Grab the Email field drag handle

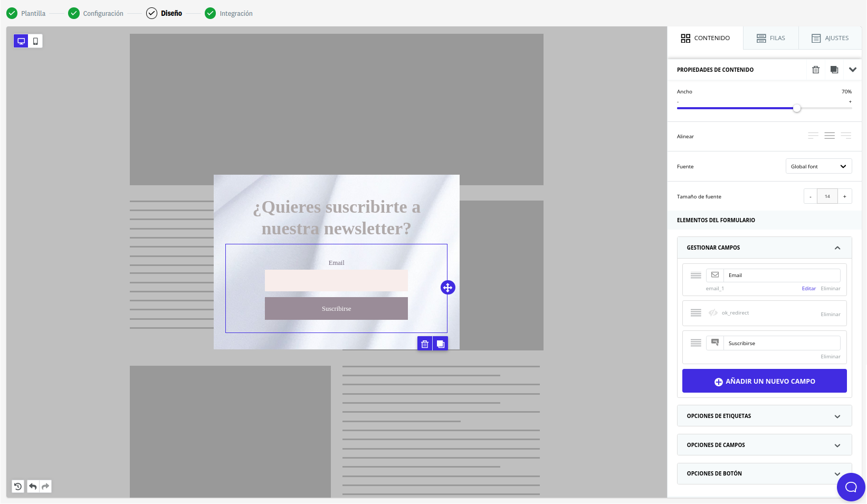pos(696,275)
